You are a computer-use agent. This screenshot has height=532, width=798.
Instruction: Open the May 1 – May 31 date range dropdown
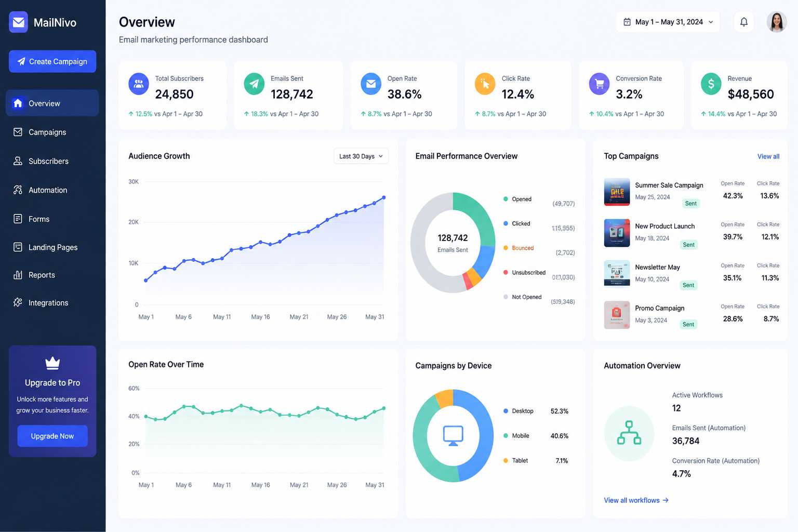668,22
